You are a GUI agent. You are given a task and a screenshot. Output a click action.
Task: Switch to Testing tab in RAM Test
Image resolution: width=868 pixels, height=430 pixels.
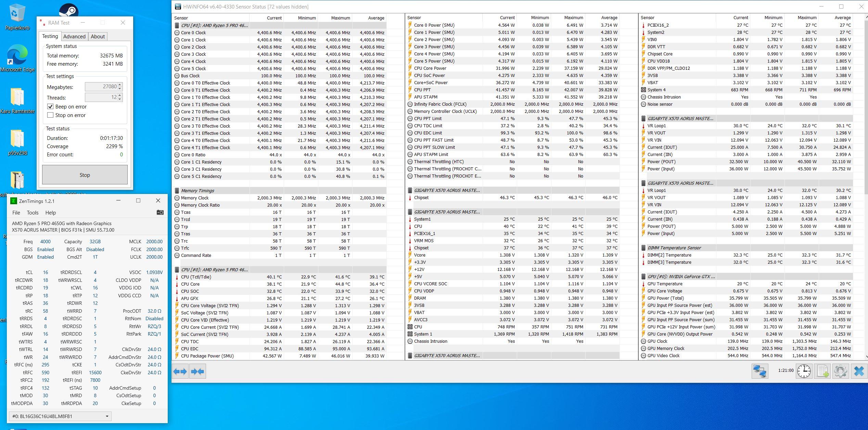tap(50, 36)
